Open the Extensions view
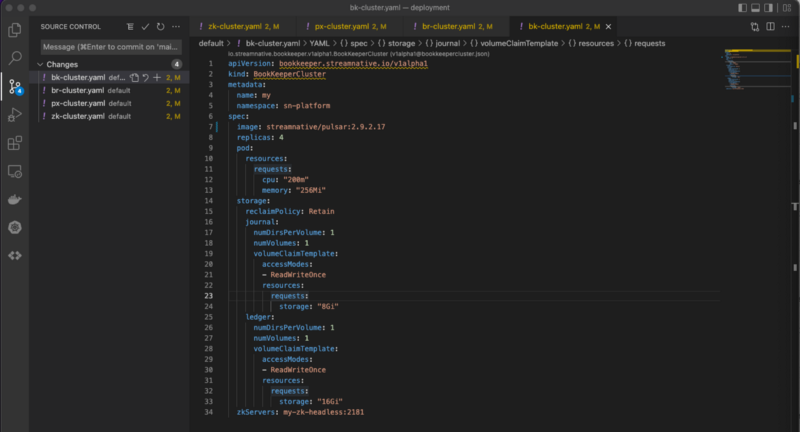The height and width of the screenshot is (432, 800). point(15,143)
